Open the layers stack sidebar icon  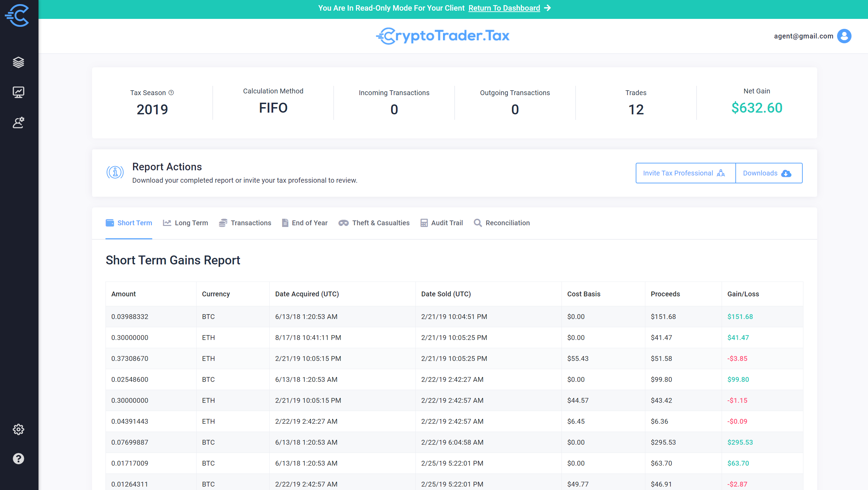pyautogui.click(x=19, y=62)
